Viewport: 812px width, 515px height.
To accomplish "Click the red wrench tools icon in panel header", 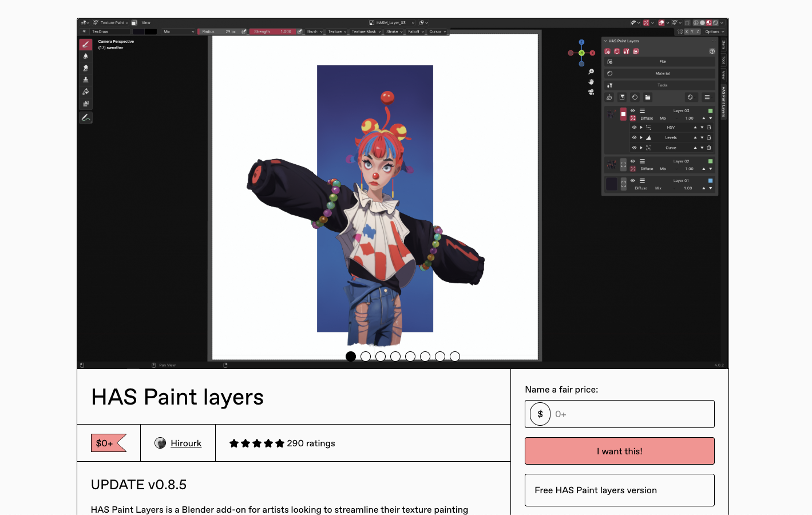I will 626,51.
